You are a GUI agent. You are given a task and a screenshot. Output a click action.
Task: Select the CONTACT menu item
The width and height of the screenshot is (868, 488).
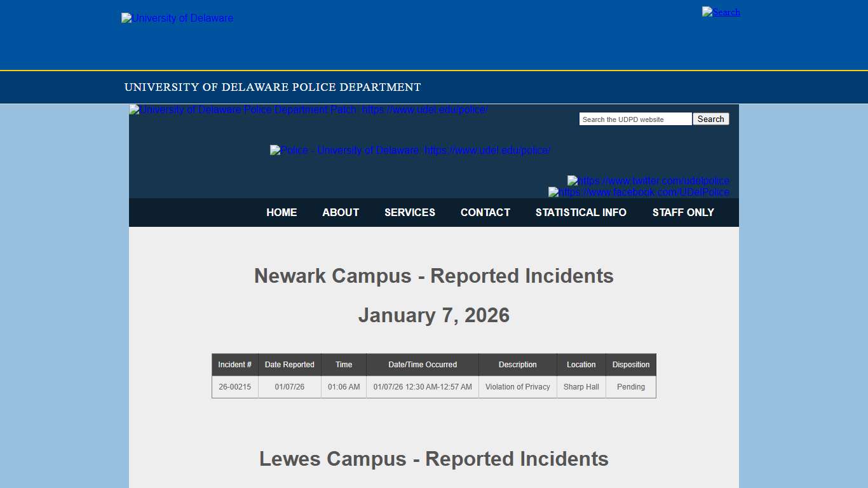click(485, 212)
